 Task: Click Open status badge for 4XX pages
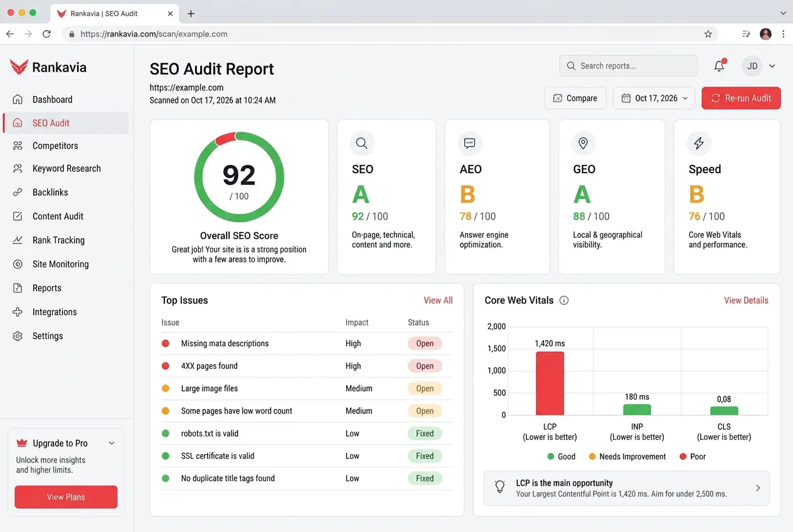tap(425, 366)
